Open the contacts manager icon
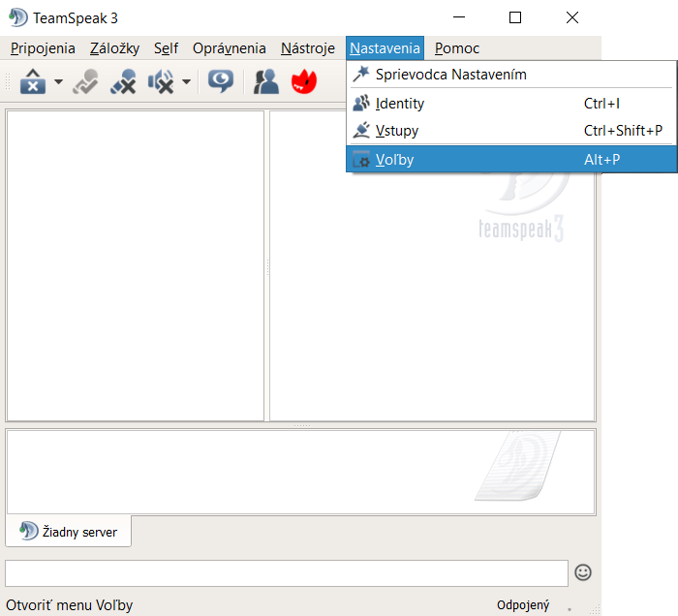Screen dimensions: 678x616 (266, 81)
